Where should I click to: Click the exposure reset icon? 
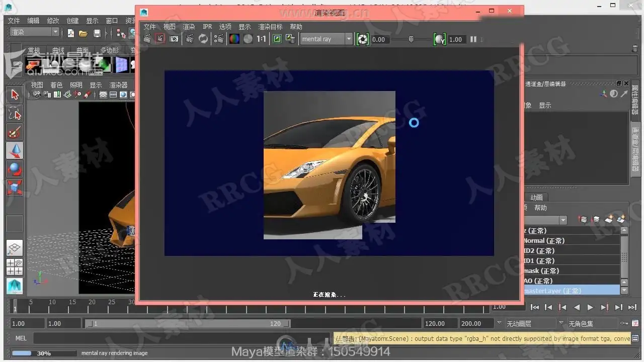click(x=362, y=39)
